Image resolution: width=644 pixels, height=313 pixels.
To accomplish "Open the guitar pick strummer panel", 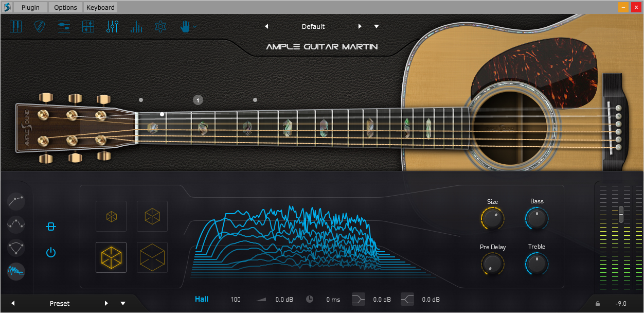I will pos(40,27).
